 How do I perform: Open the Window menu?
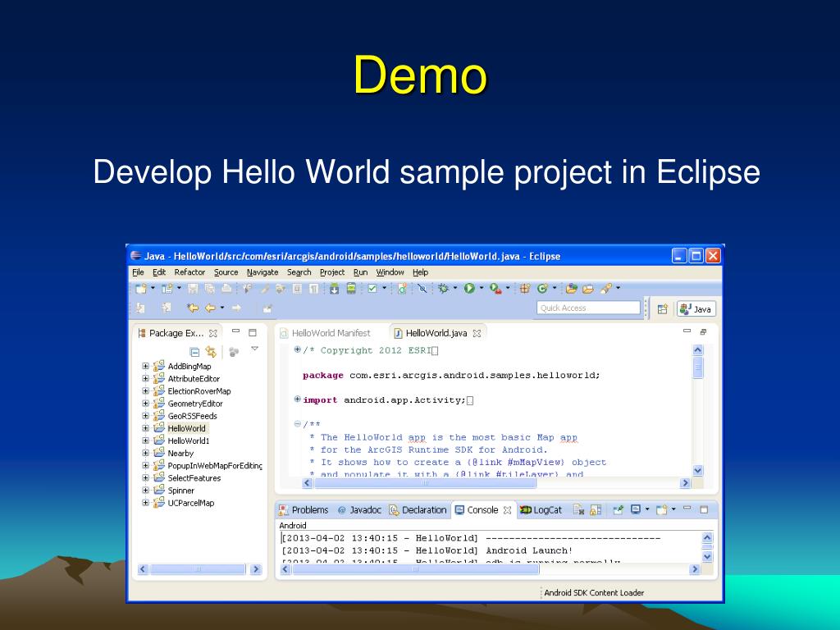[x=390, y=272]
